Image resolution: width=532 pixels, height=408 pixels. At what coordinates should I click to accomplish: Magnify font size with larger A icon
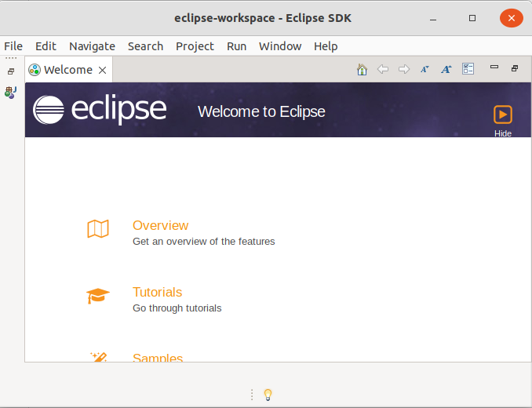[x=446, y=70]
